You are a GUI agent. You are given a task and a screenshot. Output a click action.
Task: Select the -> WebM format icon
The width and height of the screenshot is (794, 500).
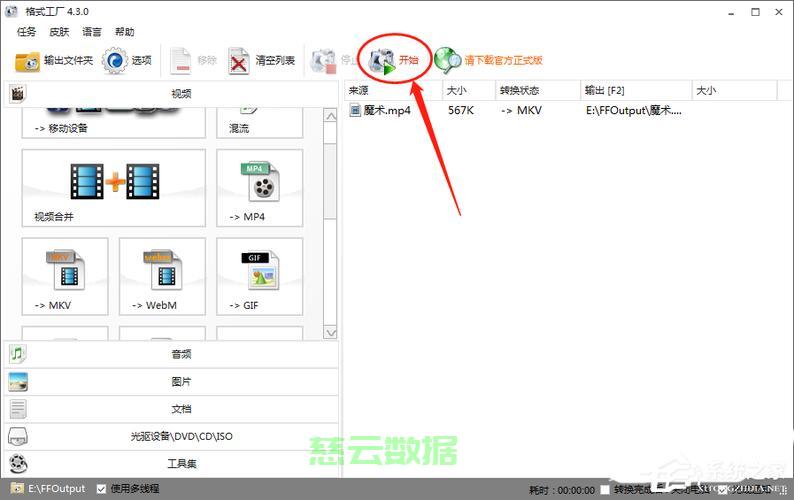(161, 277)
